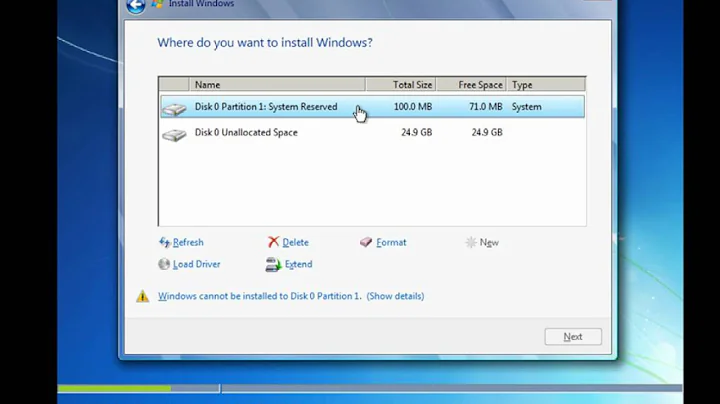Click the Extend drive icon
720x404 pixels.
coord(273,264)
